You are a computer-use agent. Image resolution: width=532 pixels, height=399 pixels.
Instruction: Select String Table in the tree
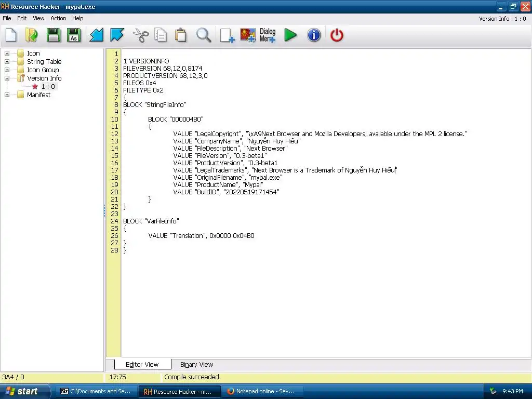coord(44,61)
